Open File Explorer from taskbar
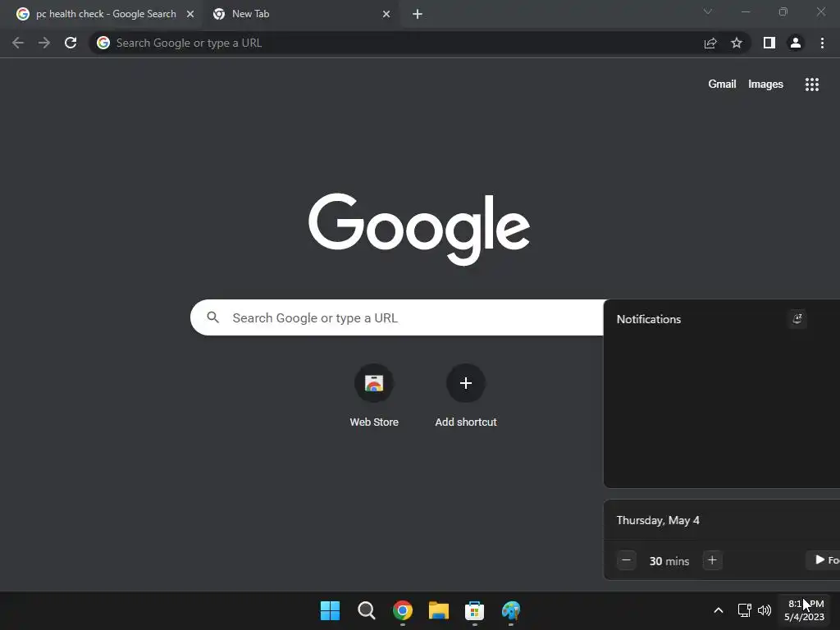 pos(438,610)
